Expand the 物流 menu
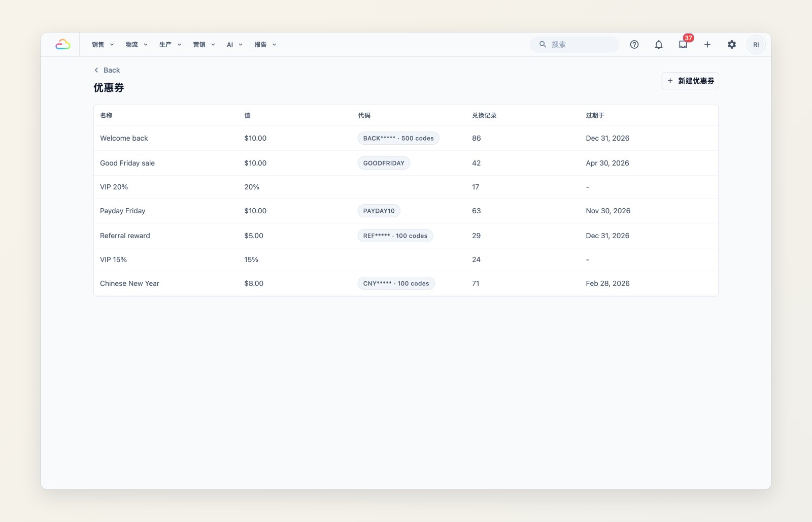The width and height of the screenshot is (812, 522). pos(137,45)
